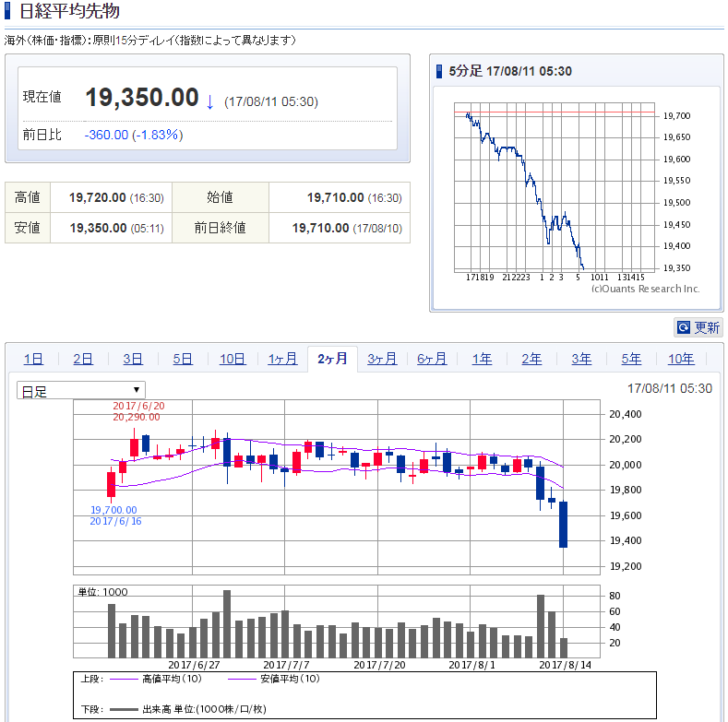728x722 pixels.
Task: Show the 10年 chart range
Action: [x=681, y=359]
